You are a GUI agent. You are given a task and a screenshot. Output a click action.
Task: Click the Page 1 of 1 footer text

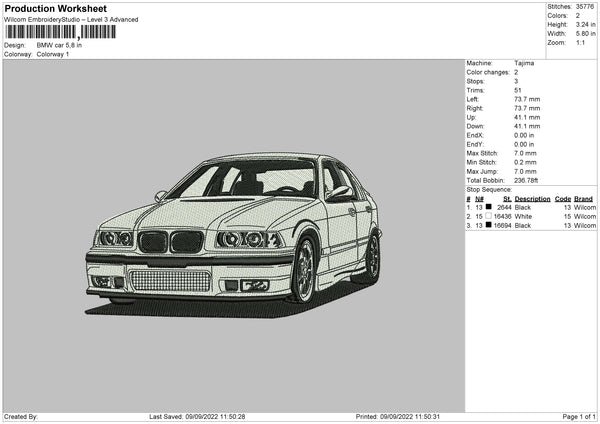[x=578, y=416]
